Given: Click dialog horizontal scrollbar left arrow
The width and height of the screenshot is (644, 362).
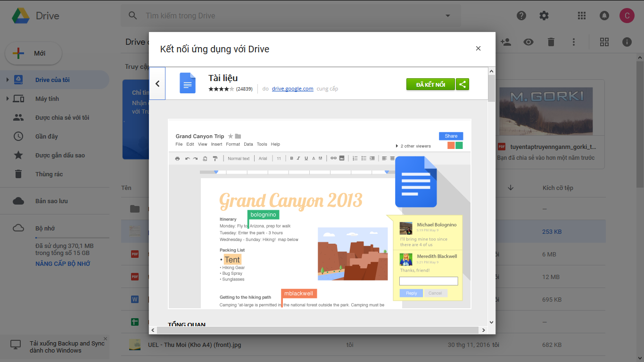Looking at the screenshot, I should (153, 330).
